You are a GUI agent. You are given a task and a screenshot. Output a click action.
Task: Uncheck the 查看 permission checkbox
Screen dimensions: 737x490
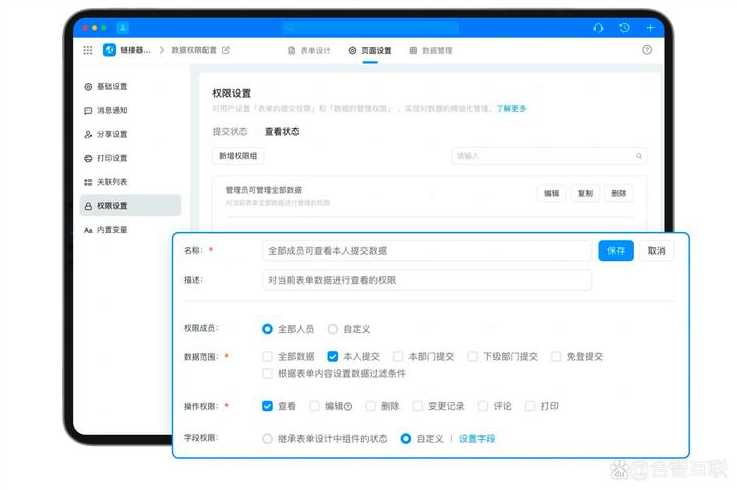[267, 406]
